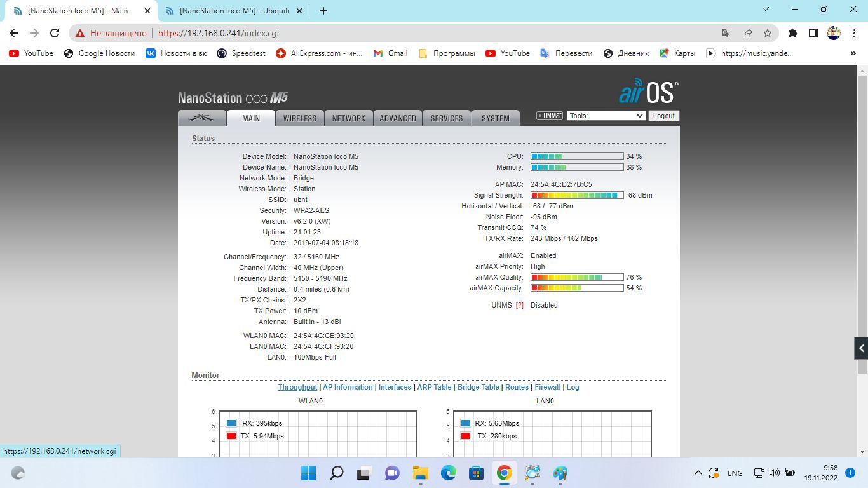This screenshot has width=868, height=488.
Task: Open the Карты bookmark
Action: [677, 53]
